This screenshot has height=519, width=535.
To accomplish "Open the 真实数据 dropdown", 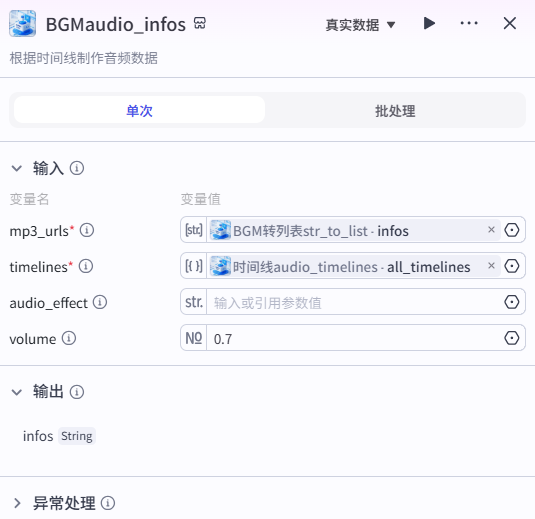I will (360, 25).
